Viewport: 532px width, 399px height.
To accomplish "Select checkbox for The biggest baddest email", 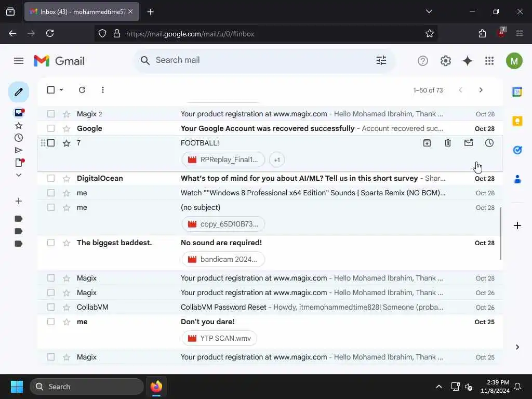I will 51,243.
